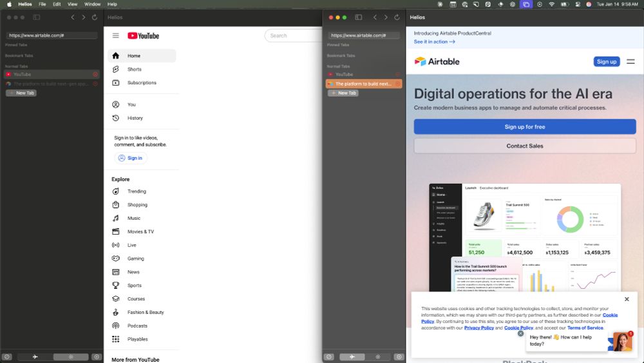Open Playables under Explore
Screen dimensions: 644x363
[x=142, y=339]
